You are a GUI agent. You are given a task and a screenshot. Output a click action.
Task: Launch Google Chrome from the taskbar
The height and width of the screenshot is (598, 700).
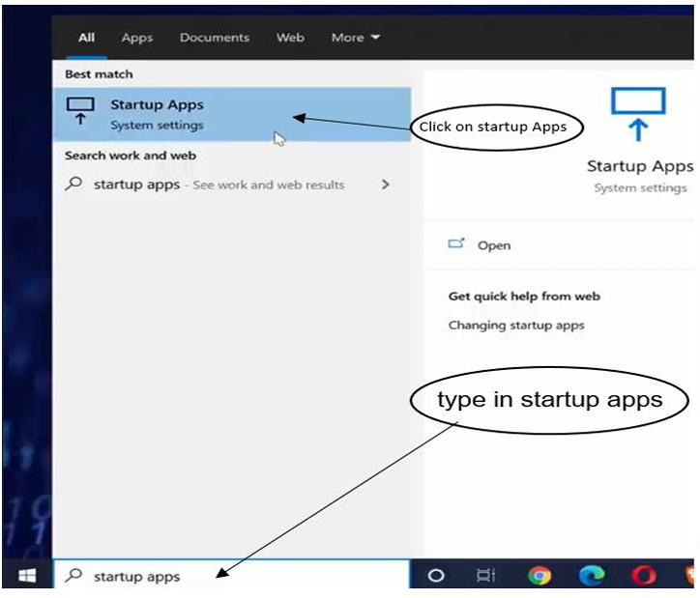tap(540, 576)
